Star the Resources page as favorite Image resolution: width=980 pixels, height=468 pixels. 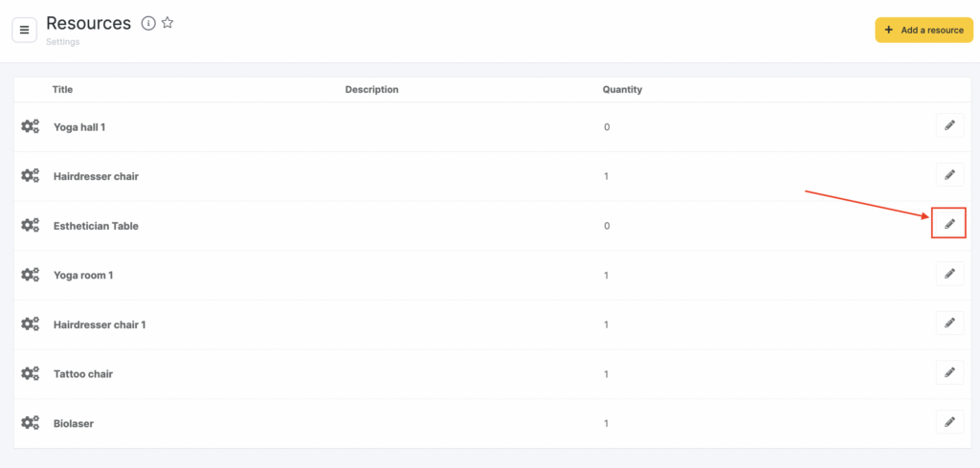tap(167, 24)
